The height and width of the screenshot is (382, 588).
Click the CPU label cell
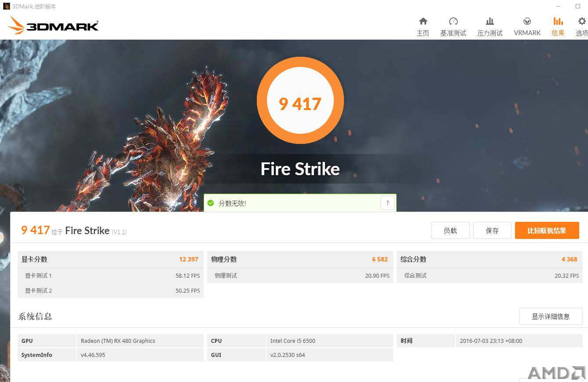pos(237,341)
